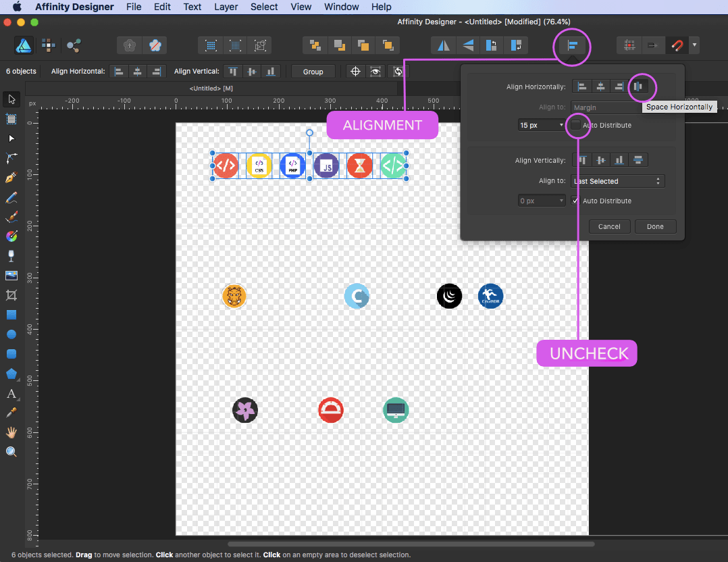The height and width of the screenshot is (562, 728).
Task: Select the Zoom magnifier tool
Action: pyautogui.click(x=11, y=452)
